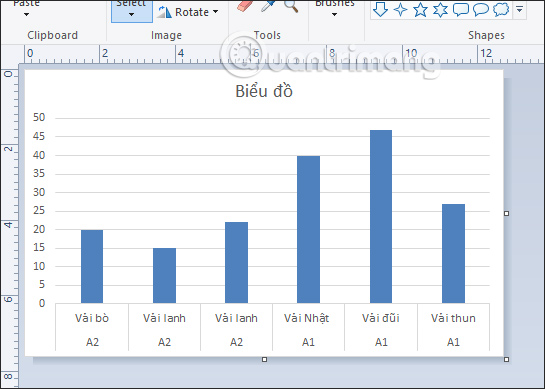
Task: Click the Biểu đồ chart title
Action: (x=264, y=91)
